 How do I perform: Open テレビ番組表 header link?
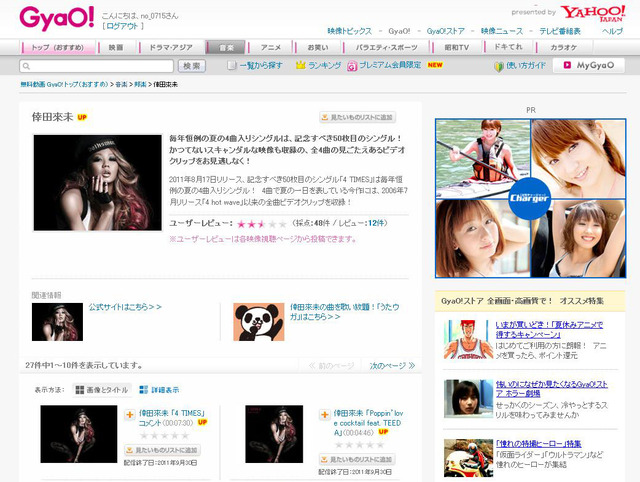point(560,31)
